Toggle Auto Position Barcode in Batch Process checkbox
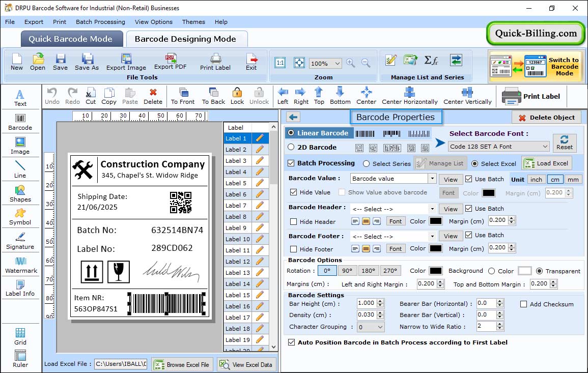Image resolution: width=588 pixels, height=373 pixels. (291, 342)
